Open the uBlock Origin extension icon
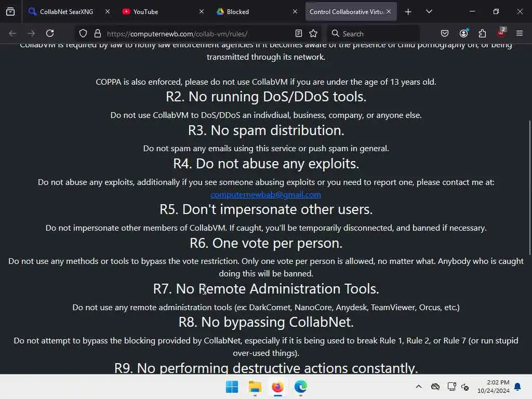532x399 pixels. coord(501,33)
